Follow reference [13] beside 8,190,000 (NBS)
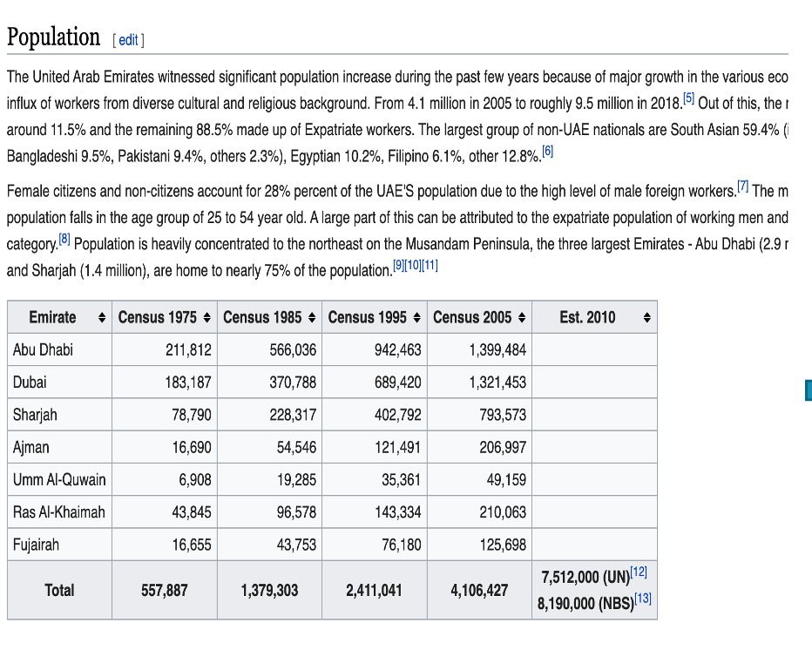 click(x=643, y=599)
